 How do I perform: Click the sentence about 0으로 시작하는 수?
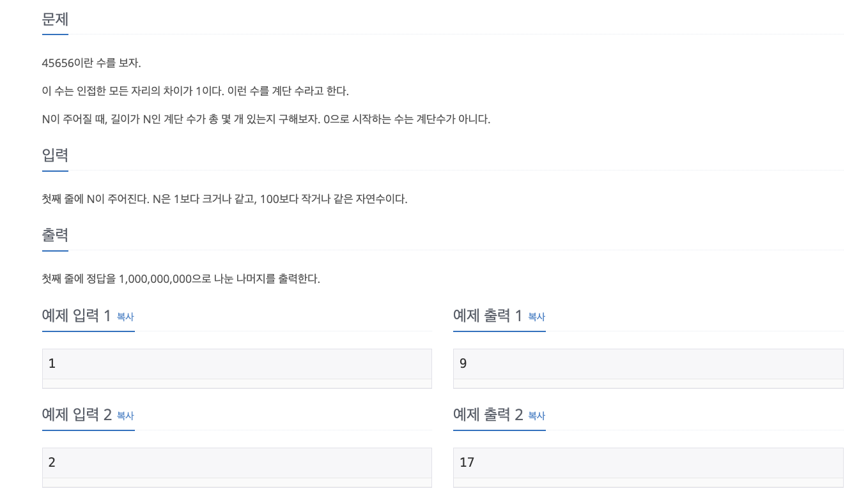(407, 119)
